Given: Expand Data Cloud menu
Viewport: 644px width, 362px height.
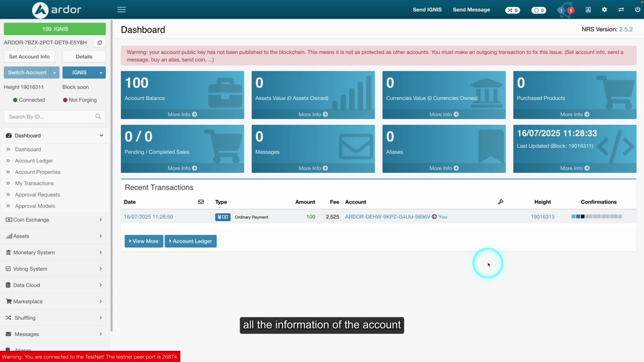Looking at the screenshot, I should click(54, 285).
